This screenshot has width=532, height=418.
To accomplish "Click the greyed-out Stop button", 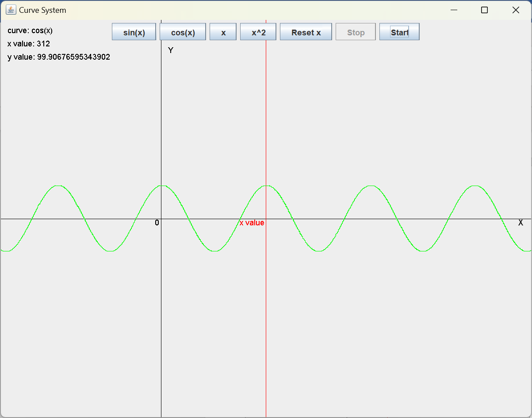I will pyautogui.click(x=356, y=32).
